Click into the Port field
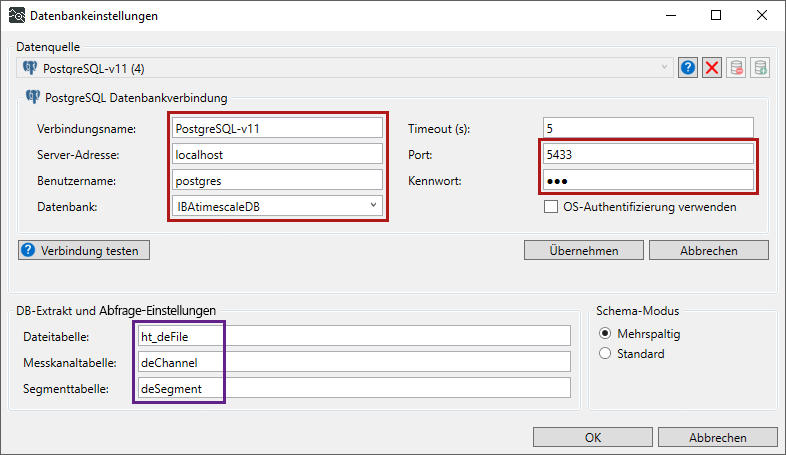The height and width of the screenshot is (455, 786). [x=646, y=154]
